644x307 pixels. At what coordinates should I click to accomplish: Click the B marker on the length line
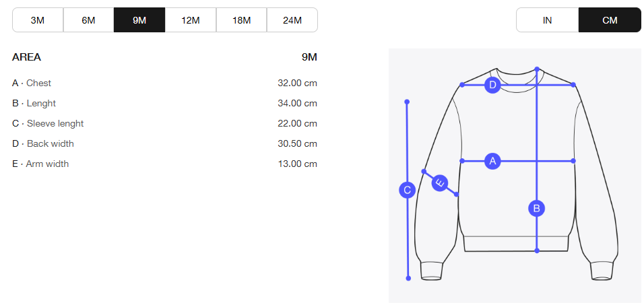pos(536,208)
